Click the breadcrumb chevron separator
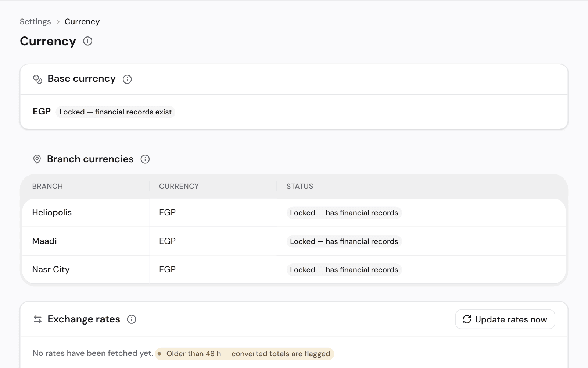 [x=58, y=22]
